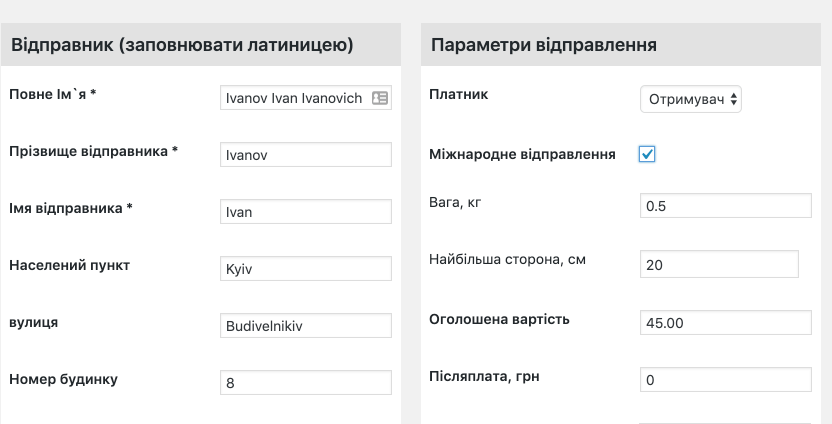Image resolution: width=832 pixels, height=424 pixels.
Task: Click the Платник label text
Action: point(458,94)
